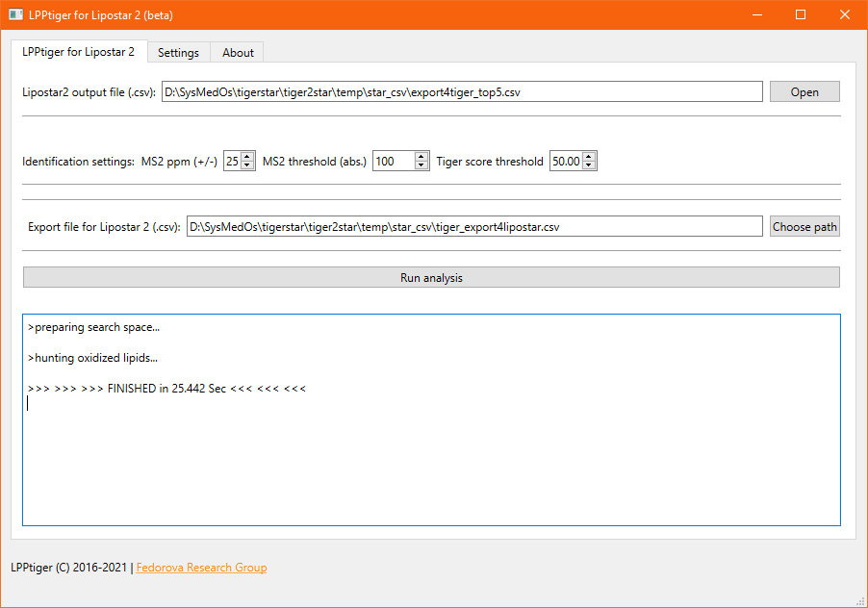The image size is (868, 608).
Task: Click the MS2 threshold field showing 100
Action: pyautogui.click(x=394, y=161)
